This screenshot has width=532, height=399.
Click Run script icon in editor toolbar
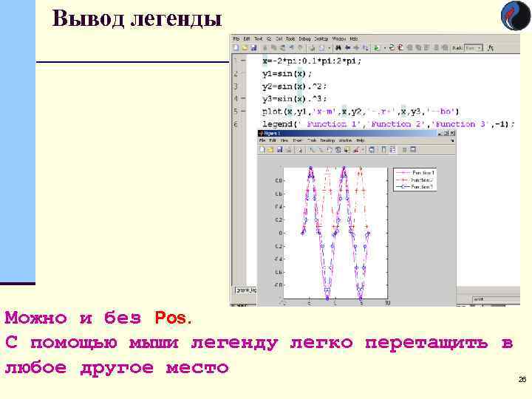(x=376, y=48)
